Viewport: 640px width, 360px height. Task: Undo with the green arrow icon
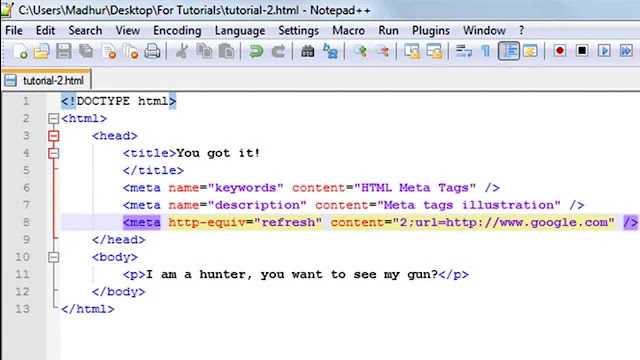(x=256, y=51)
